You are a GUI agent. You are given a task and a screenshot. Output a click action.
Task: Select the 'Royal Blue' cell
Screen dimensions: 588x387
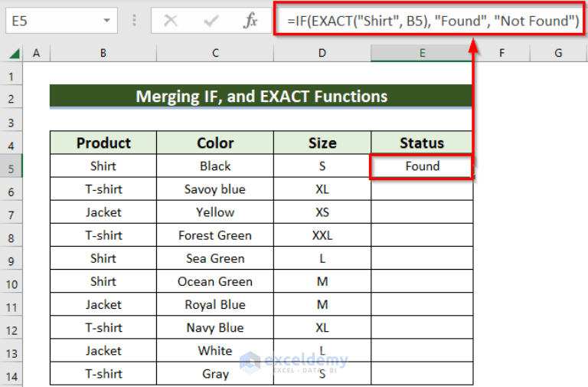215,305
